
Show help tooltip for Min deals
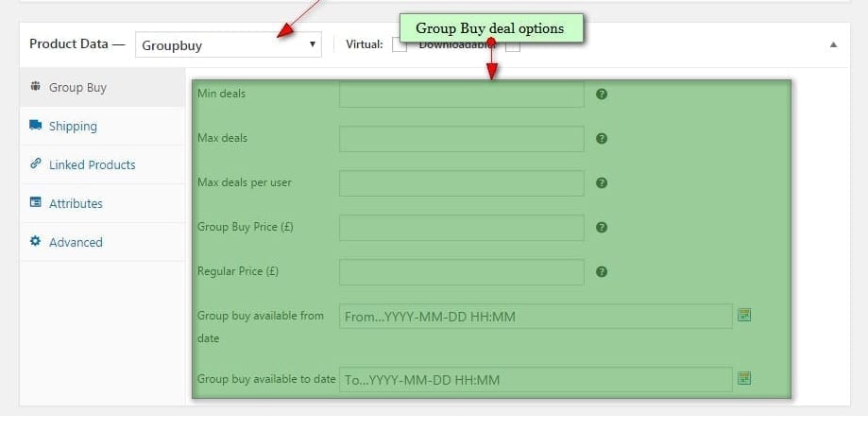pyautogui.click(x=602, y=95)
